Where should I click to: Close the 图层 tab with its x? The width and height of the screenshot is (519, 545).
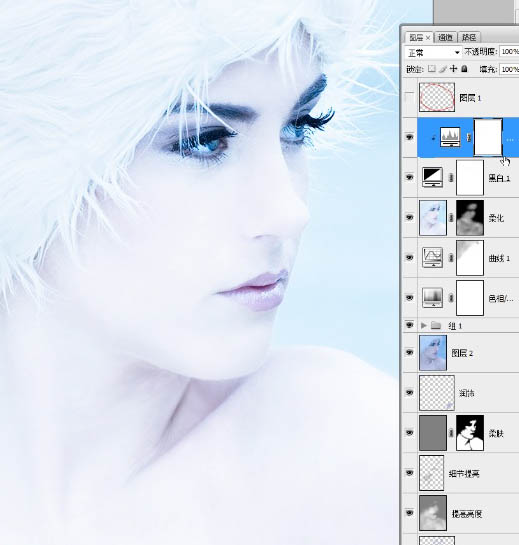[x=428, y=38]
